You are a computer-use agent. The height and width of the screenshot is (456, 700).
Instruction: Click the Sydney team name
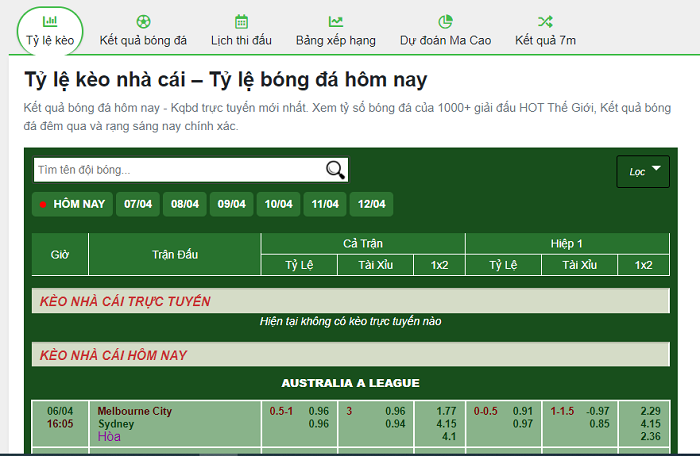pos(114,424)
